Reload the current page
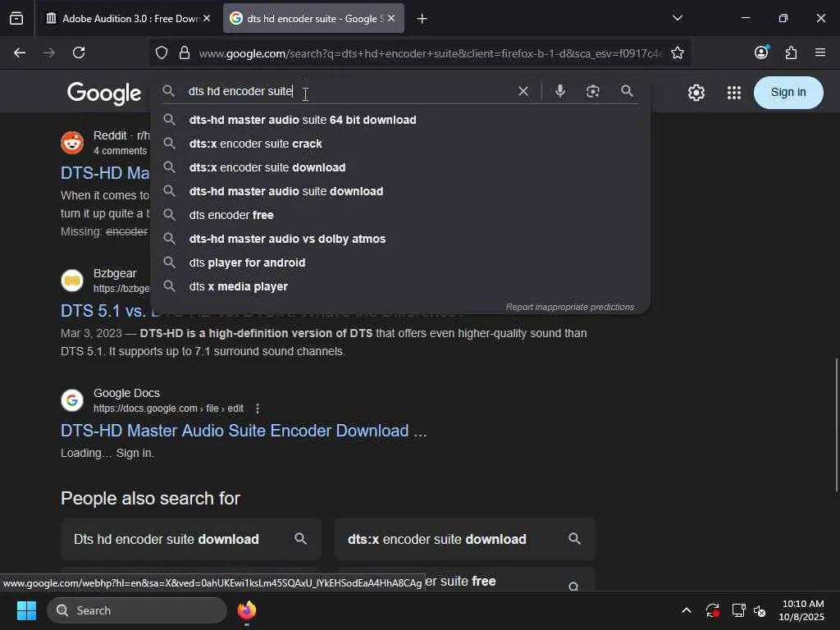 tap(79, 52)
